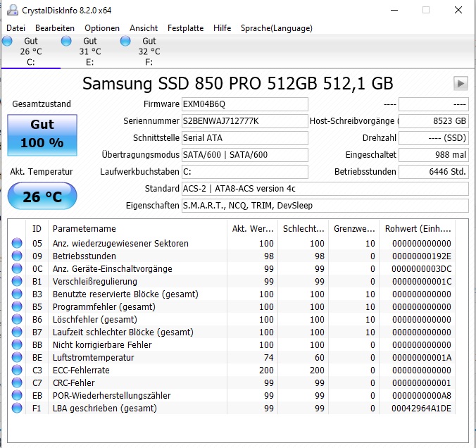Click the CrystalDiskInfo app icon in title bar
Screen dimensions: 476x448
(x=13, y=10)
